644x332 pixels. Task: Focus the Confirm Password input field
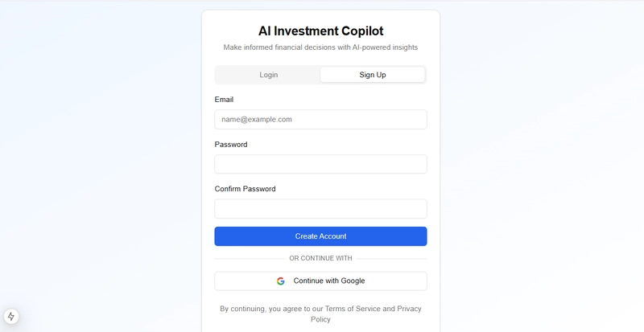(x=320, y=209)
